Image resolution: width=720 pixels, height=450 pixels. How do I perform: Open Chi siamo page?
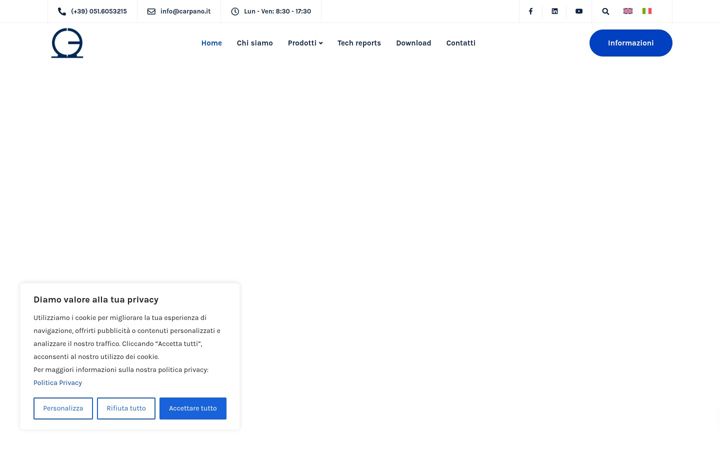click(x=255, y=43)
